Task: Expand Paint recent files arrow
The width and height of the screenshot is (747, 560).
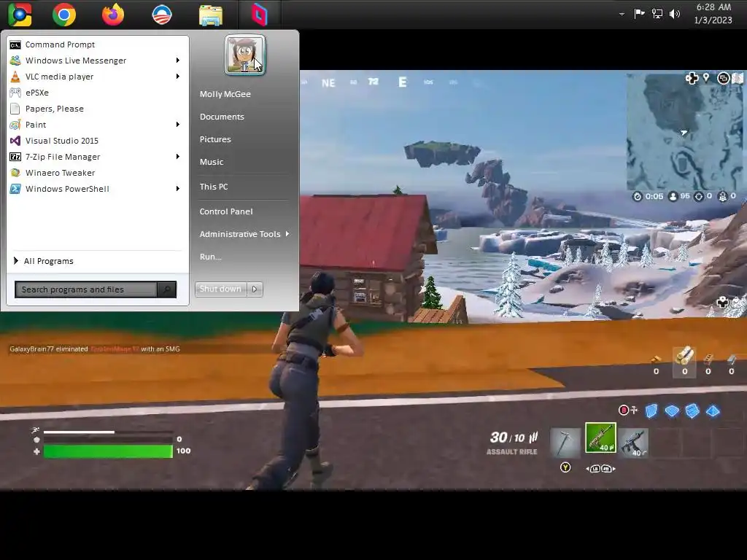Action: click(178, 125)
